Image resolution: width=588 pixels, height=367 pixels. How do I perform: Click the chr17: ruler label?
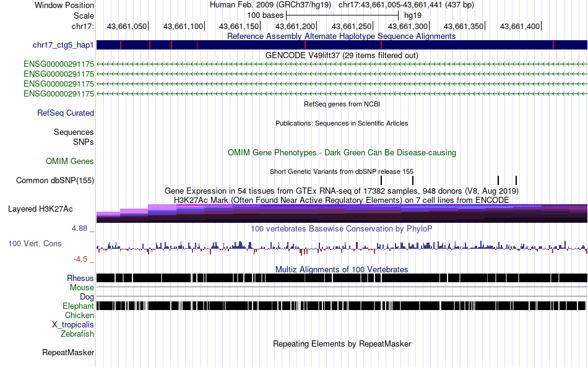(82, 26)
